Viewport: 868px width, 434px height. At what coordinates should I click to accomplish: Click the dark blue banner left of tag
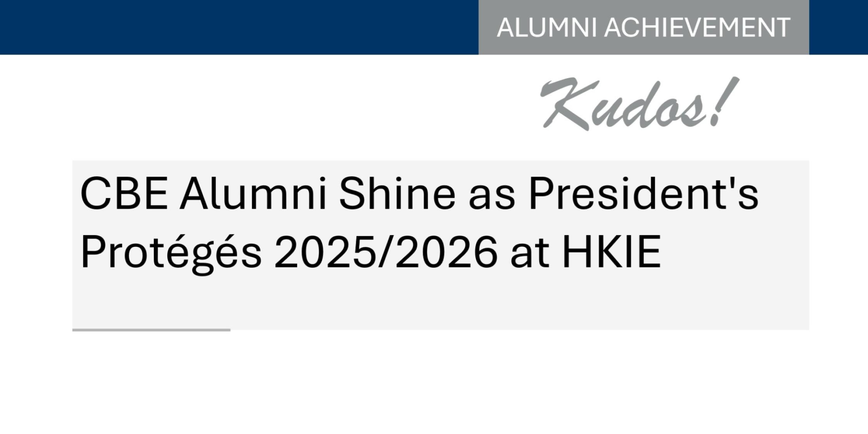239,27
